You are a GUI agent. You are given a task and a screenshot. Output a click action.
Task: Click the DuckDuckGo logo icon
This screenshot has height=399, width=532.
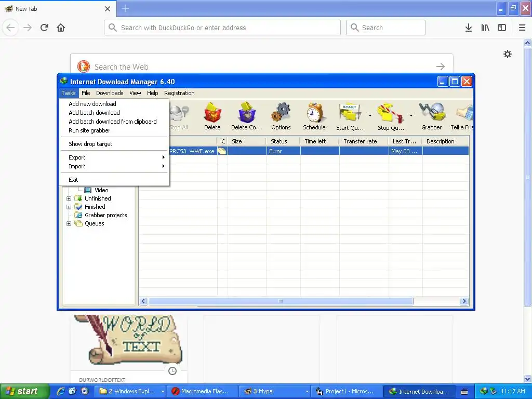pos(84,66)
